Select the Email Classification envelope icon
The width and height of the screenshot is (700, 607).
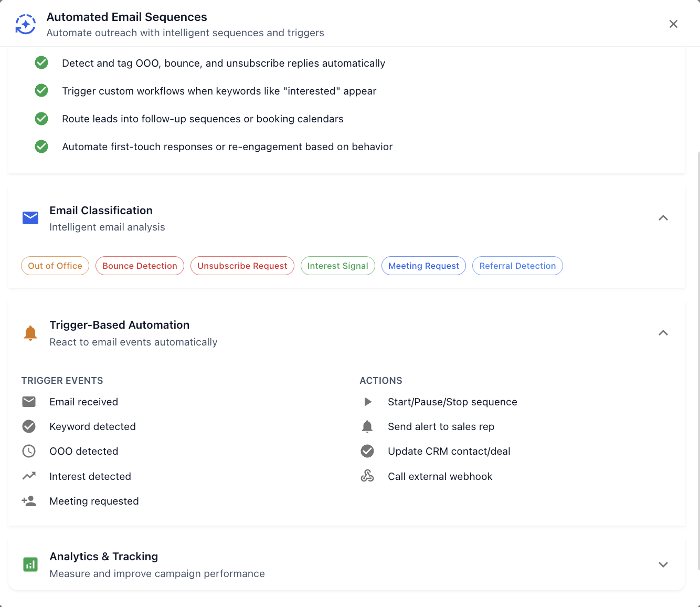click(x=30, y=217)
